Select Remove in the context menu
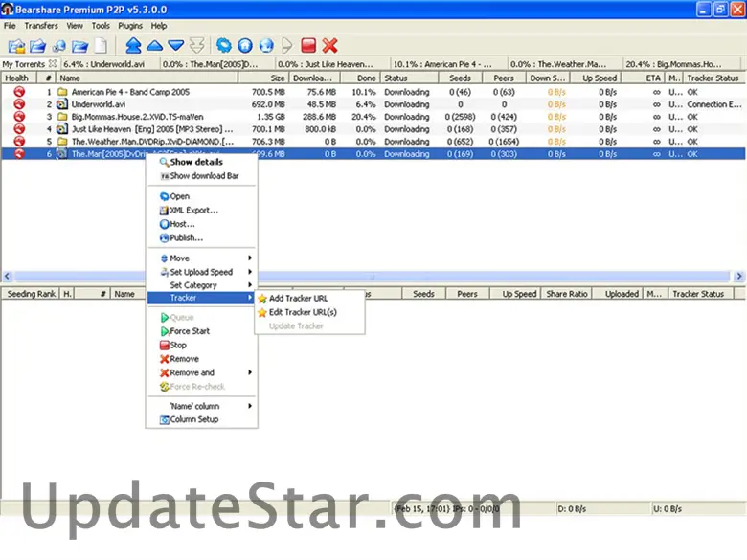Screen dimensions: 747x560 pyautogui.click(x=201, y=359)
